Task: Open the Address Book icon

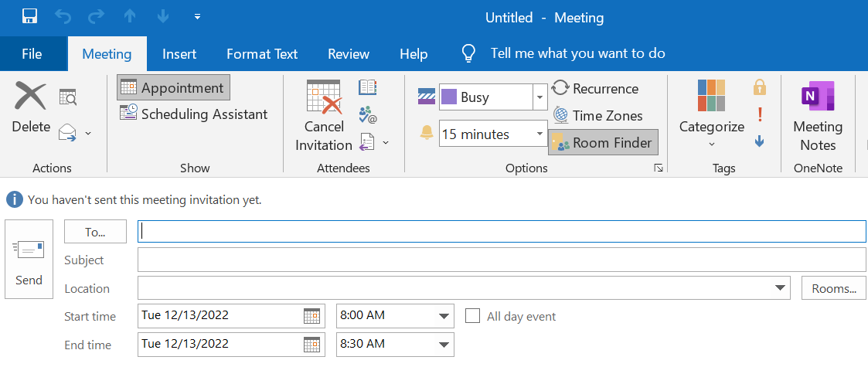Action: [x=368, y=88]
